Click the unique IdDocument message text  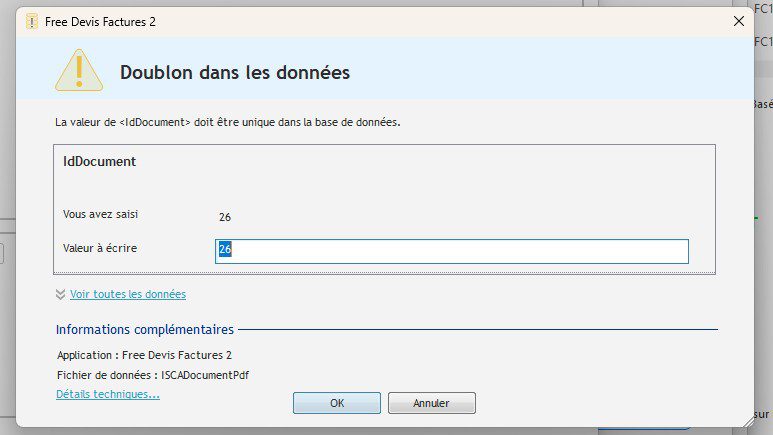point(228,122)
